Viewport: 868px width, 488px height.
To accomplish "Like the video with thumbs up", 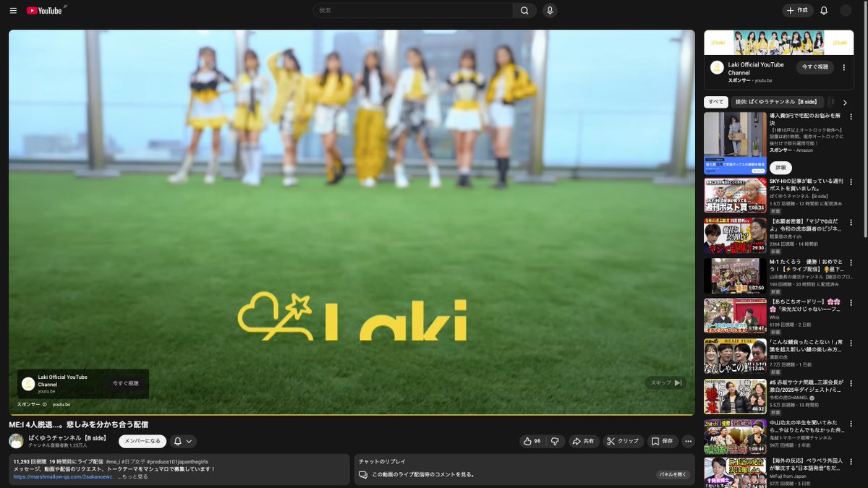I will [x=532, y=441].
